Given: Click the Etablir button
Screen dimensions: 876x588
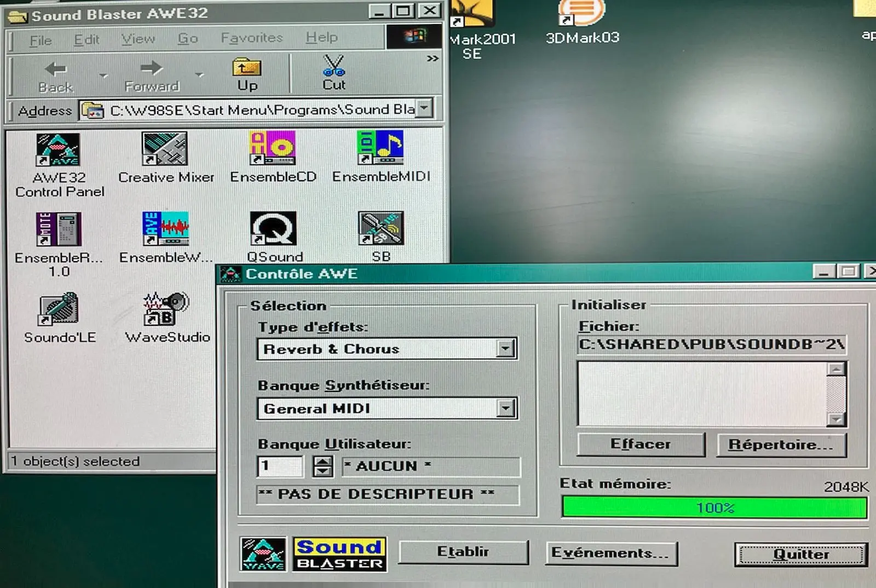Looking at the screenshot, I should point(463,552).
